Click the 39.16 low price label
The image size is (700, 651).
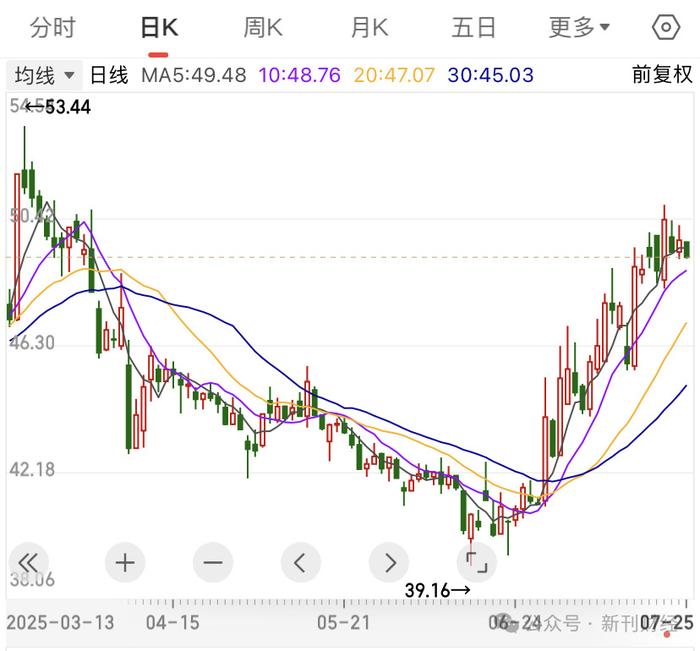[x=428, y=590]
